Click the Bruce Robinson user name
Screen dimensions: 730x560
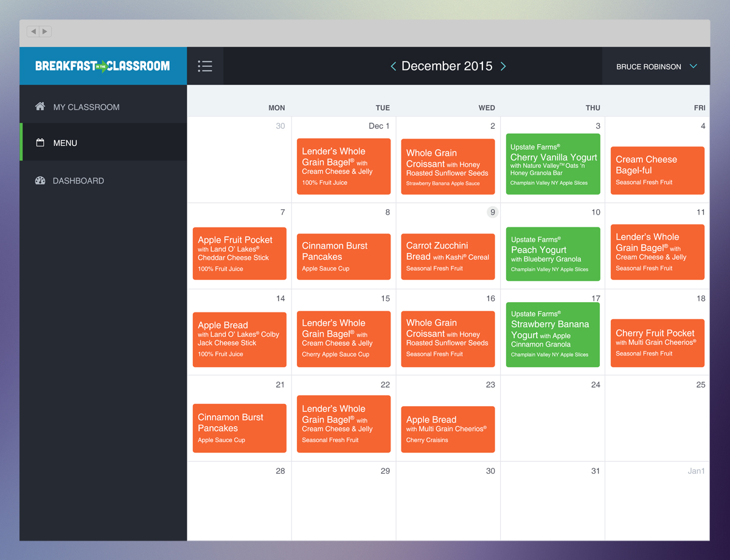coord(648,67)
